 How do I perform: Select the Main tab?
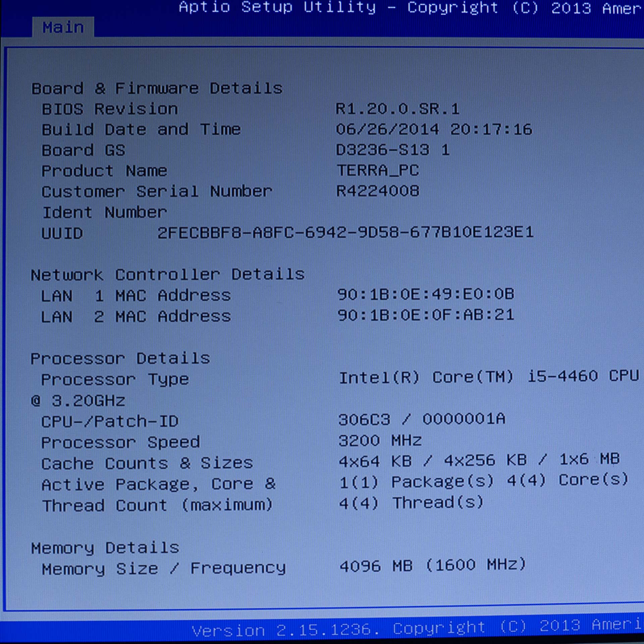tap(63, 28)
